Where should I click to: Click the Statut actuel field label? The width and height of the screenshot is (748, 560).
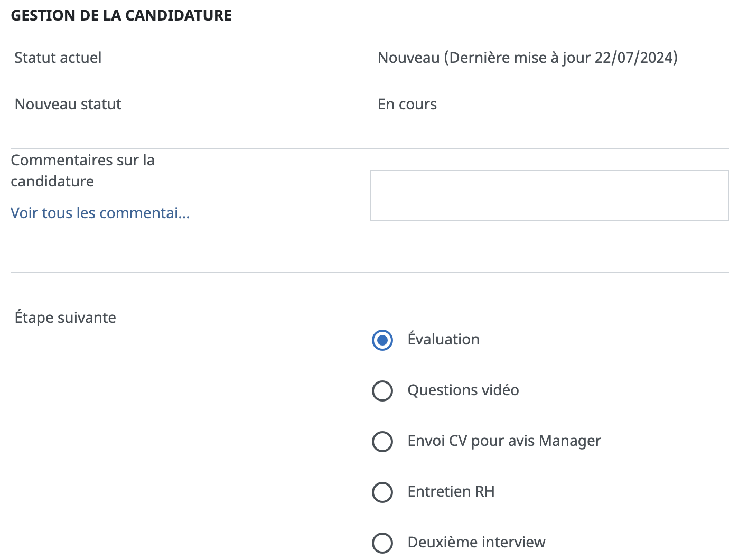[58, 58]
